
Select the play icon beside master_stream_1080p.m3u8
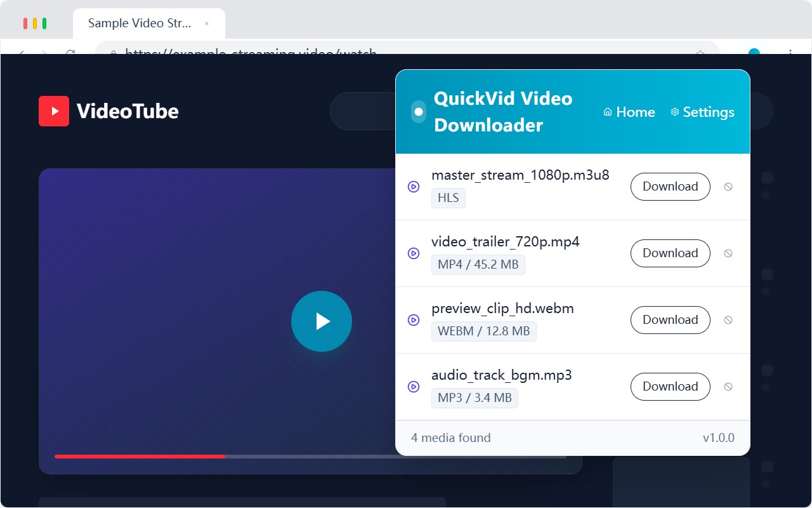pyautogui.click(x=414, y=187)
